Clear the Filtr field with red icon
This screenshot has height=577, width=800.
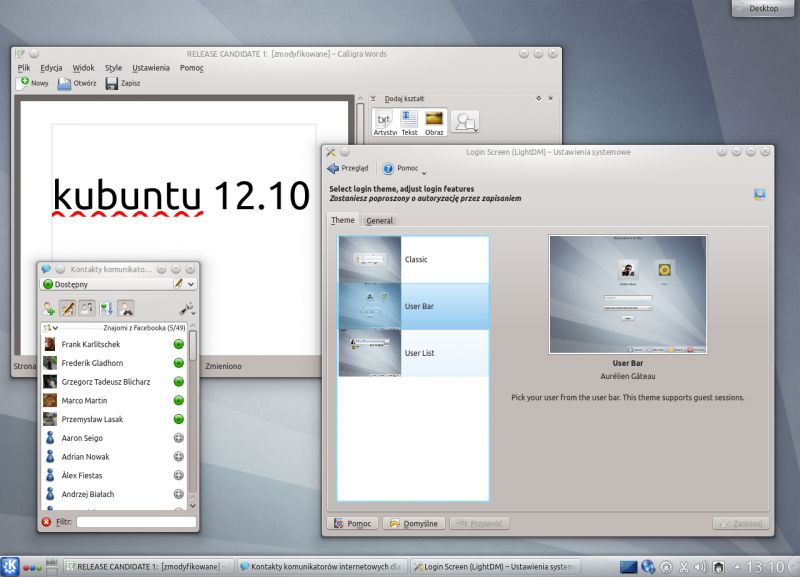[x=46, y=522]
